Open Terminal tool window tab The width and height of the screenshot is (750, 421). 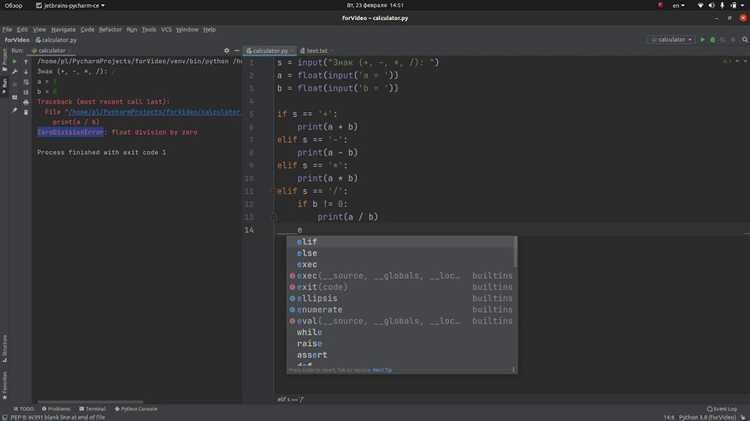(92, 409)
